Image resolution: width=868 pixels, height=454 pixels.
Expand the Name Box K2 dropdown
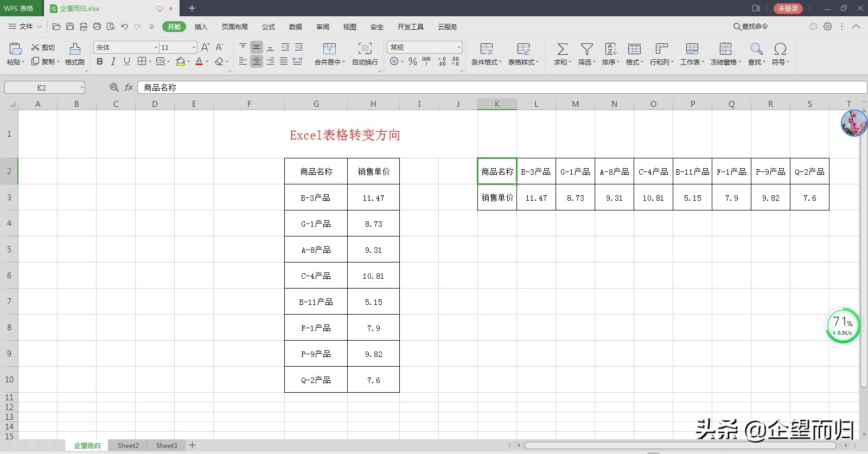point(82,87)
